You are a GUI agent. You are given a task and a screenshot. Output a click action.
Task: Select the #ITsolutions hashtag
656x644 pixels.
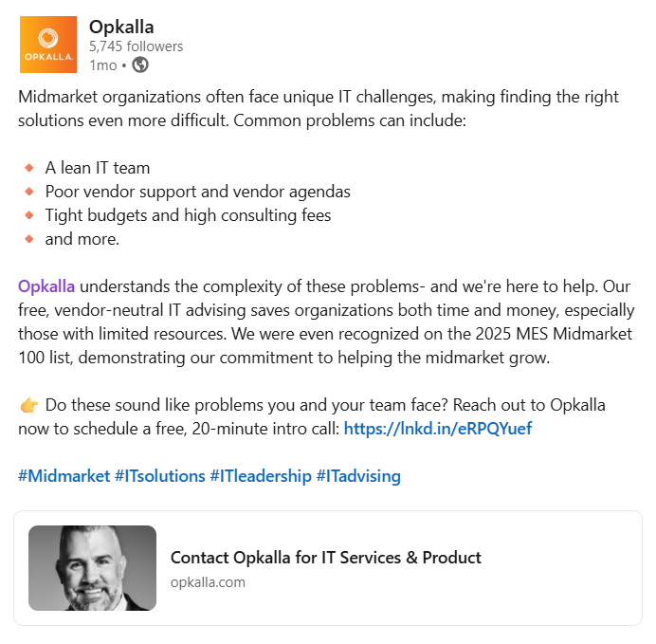[159, 476]
